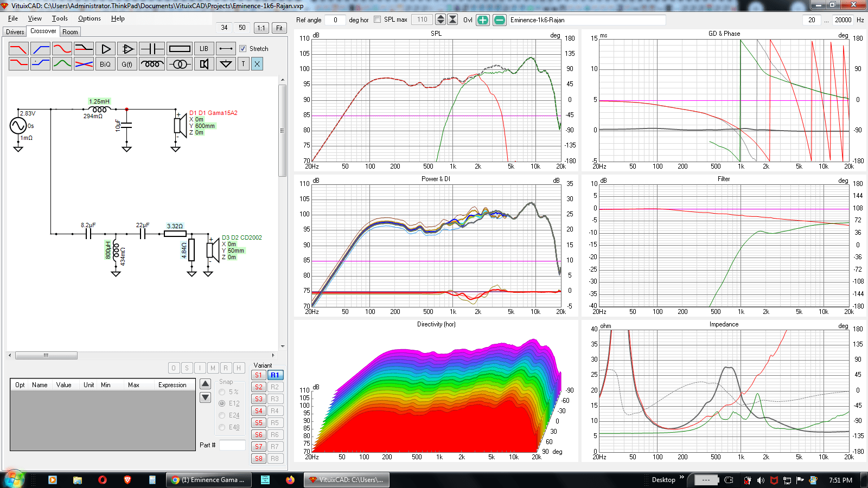This screenshot has width=868, height=488.
Task: Decrease SPL max with stepper down arrow
Action: point(441,23)
